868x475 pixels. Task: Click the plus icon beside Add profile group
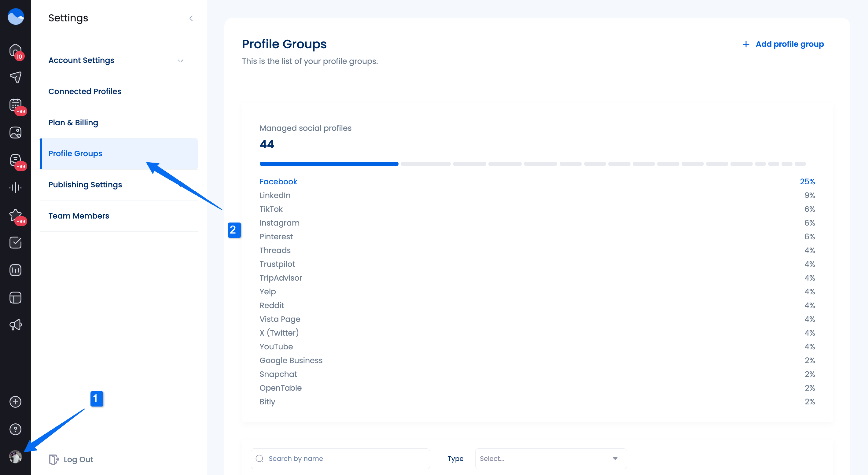pyautogui.click(x=746, y=44)
